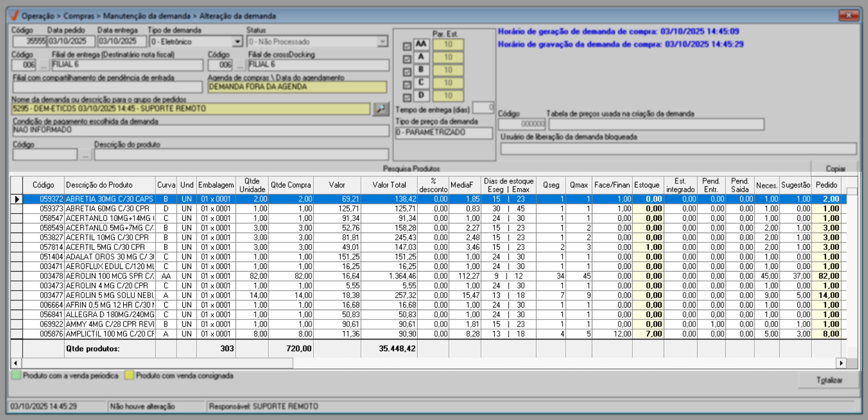The width and height of the screenshot is (868, 420).
Task: Click the row selector arrow for ABRETIA 30MG
Action: point(17,199)
